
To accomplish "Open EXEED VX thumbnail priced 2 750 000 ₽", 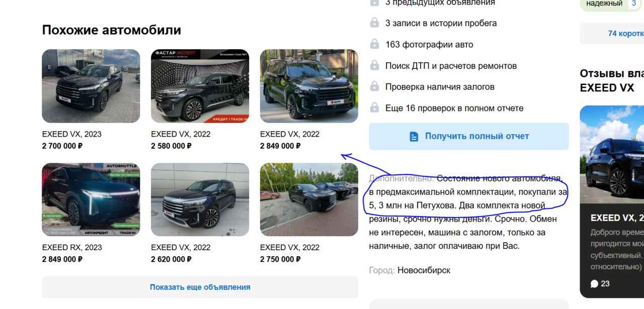I will click(x=309, y=199).
